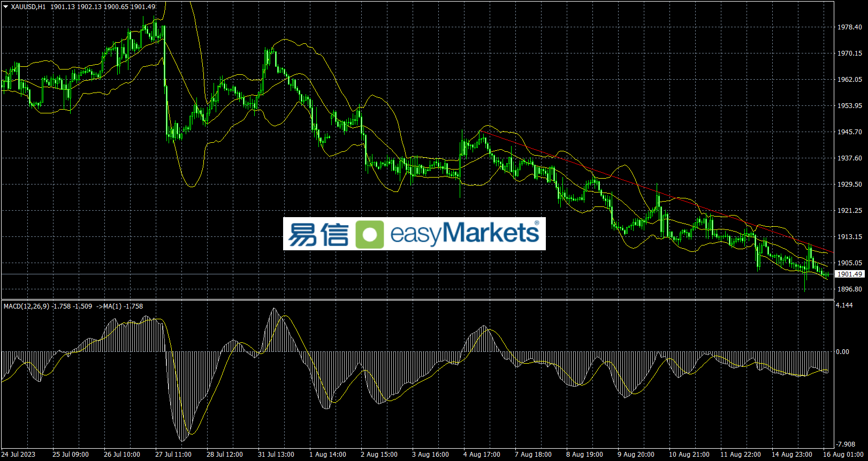Viewport: 868px width, 461px height.
Task: Click the 1921.25 price axis label
Action: point(850,211)
